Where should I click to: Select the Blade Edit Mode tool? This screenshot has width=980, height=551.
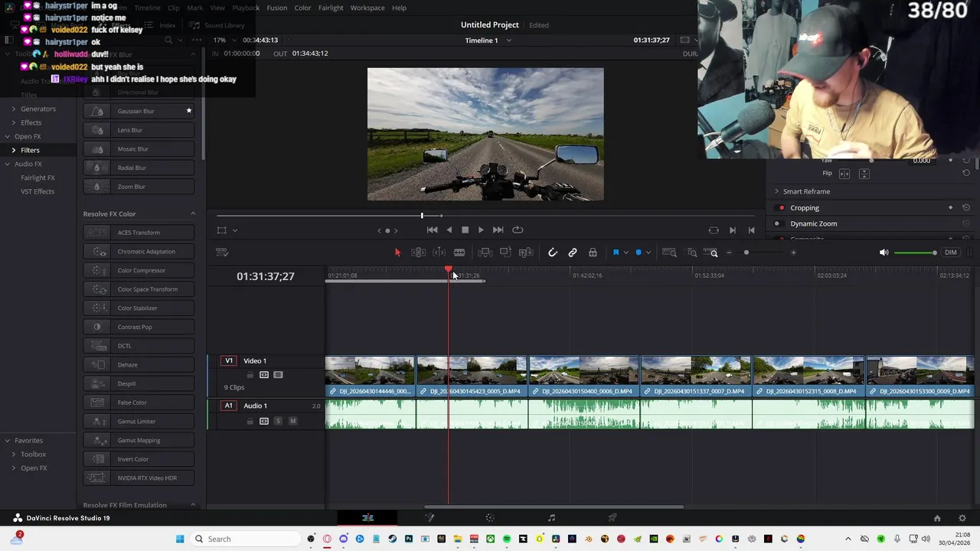[459, 253]
